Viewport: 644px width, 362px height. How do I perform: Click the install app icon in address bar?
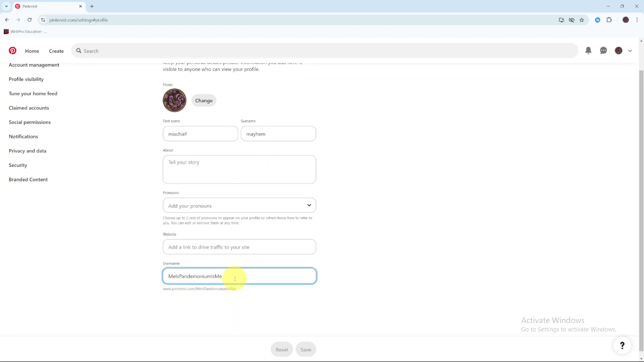[561, 20]
